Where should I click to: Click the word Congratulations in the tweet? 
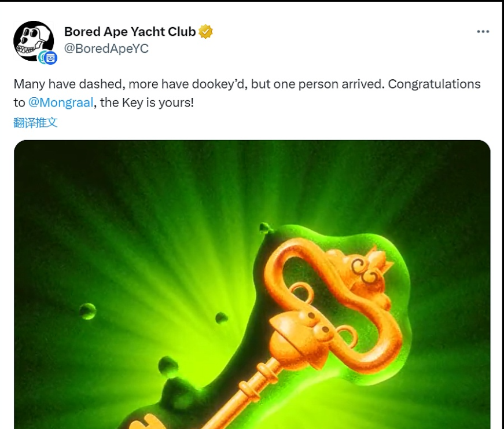(x=434, y=84)
